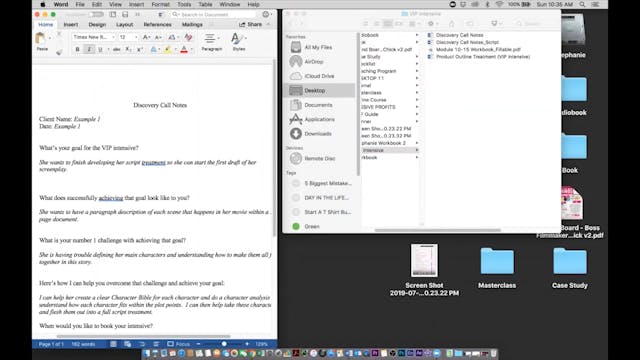Click the Screen Shot thumbnail on desktop
Screen dimensions: 640x360
[x=424, y=260]
